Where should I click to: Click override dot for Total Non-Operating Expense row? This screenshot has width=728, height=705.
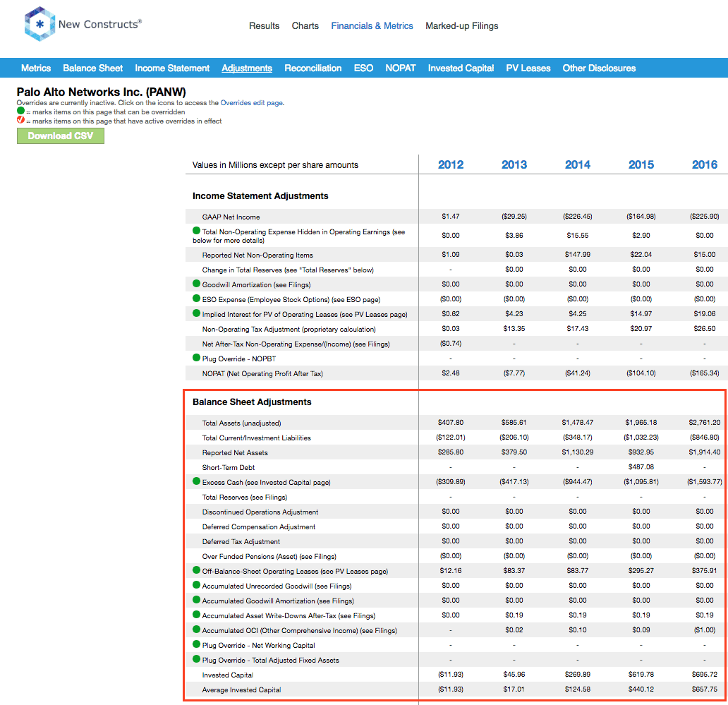(196, 231)
